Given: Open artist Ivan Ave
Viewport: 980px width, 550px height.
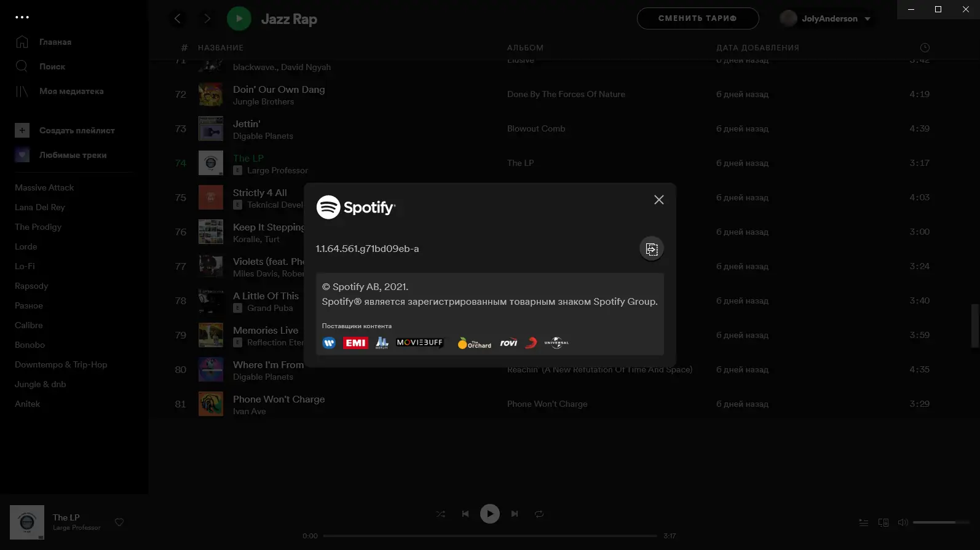Looking at the screenshot, I should (250, 411).
